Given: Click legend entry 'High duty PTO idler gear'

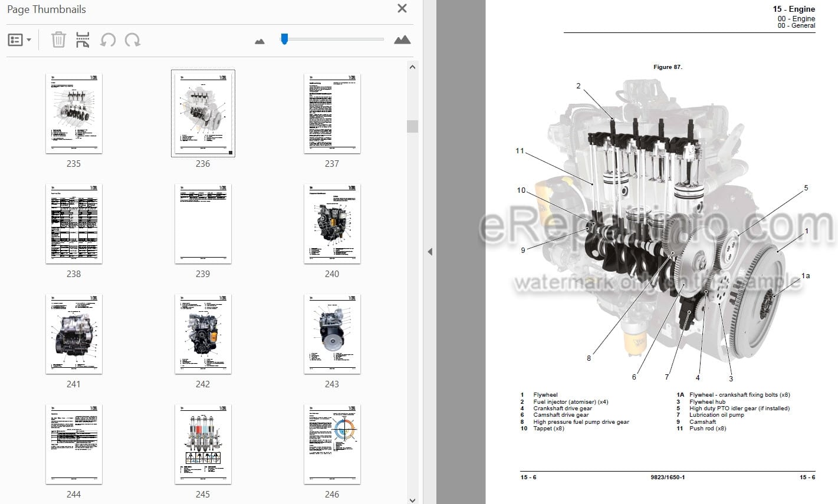Looking at the screenshot, I should [x=740, y=408].
